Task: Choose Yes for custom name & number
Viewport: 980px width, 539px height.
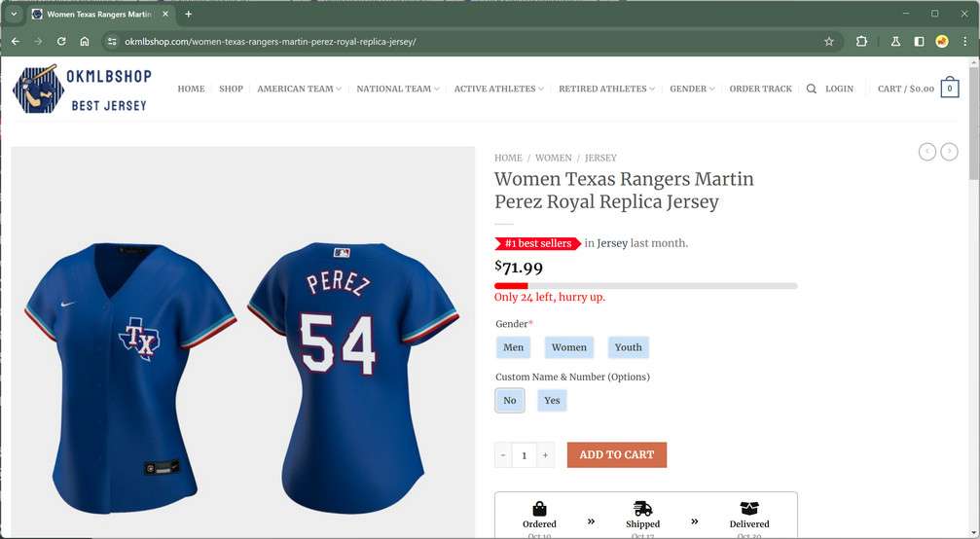Action: coord(552,400)
